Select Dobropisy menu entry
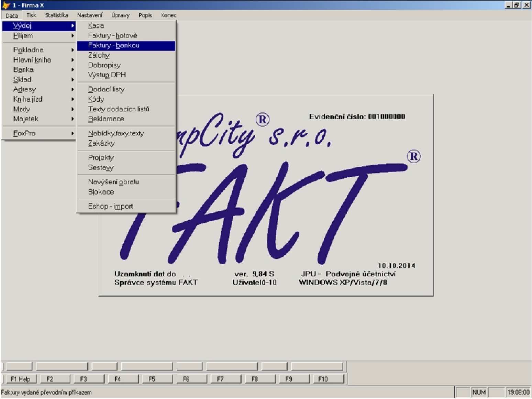The width and height of the screenshot is (532, 399). coord(126,65)
